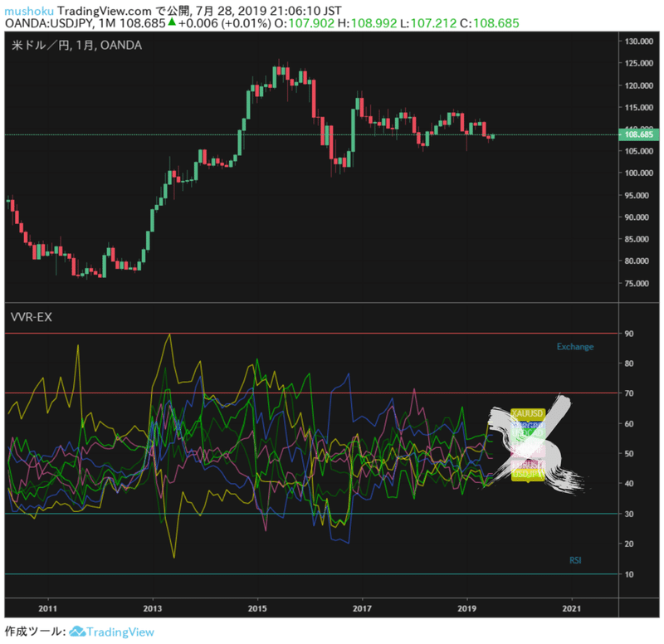Click the 125.000 price axis value
664x644 pixels.
638,63
